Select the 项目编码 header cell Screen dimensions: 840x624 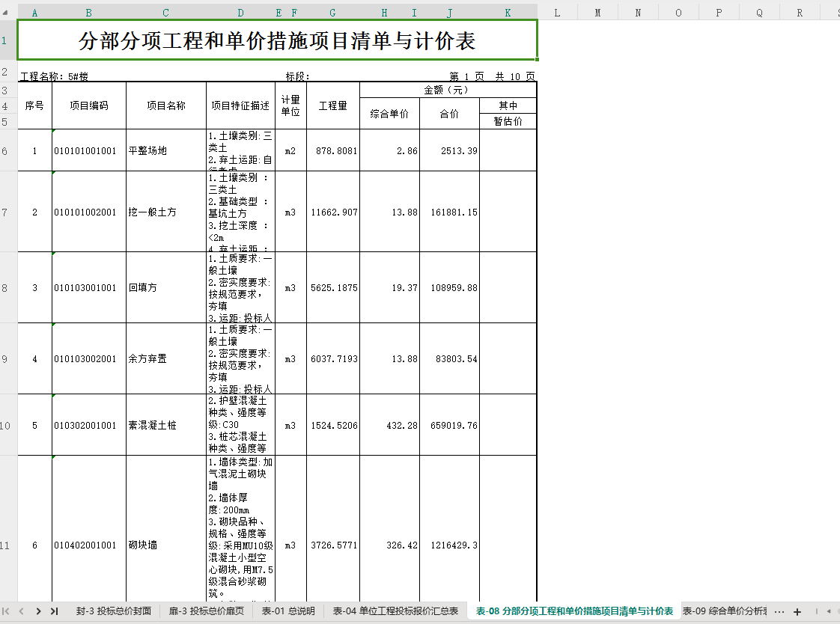click(89, 105)
